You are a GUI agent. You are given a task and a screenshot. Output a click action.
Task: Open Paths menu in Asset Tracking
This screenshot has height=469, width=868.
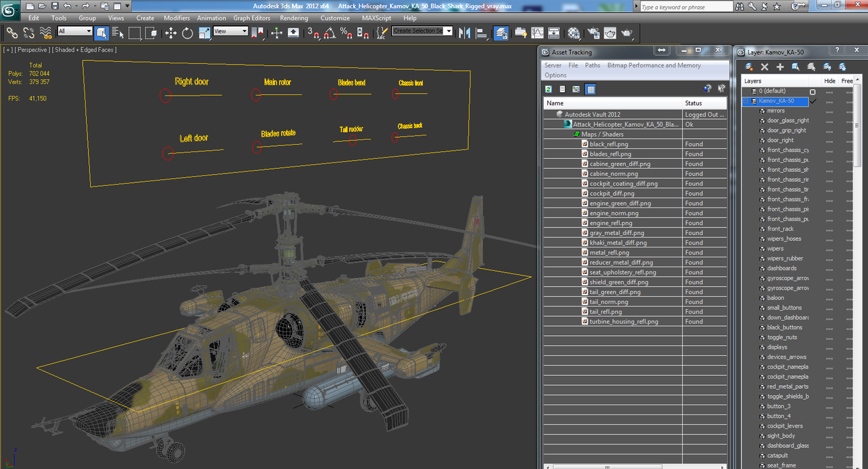(x=592, y=66)
